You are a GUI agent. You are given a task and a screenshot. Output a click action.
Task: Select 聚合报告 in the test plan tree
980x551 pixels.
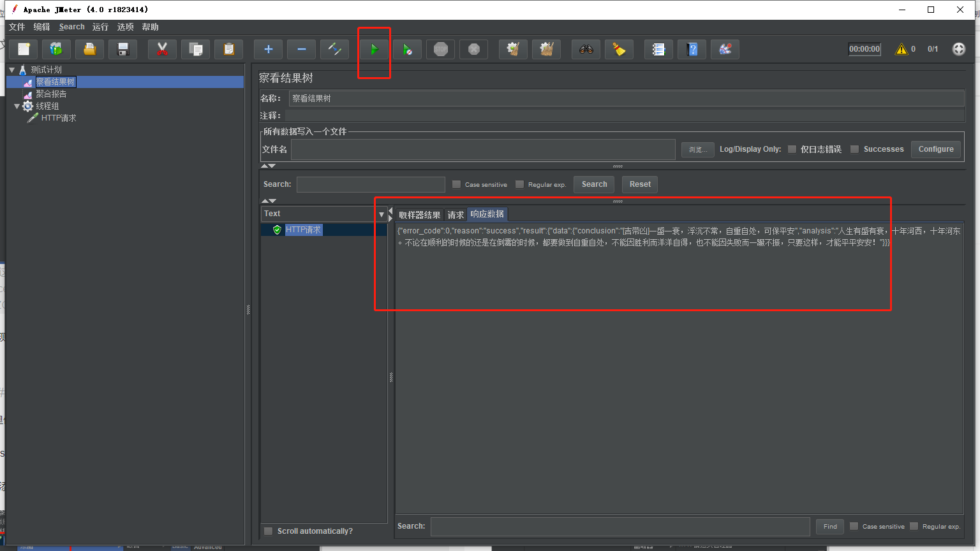point(51,94)
